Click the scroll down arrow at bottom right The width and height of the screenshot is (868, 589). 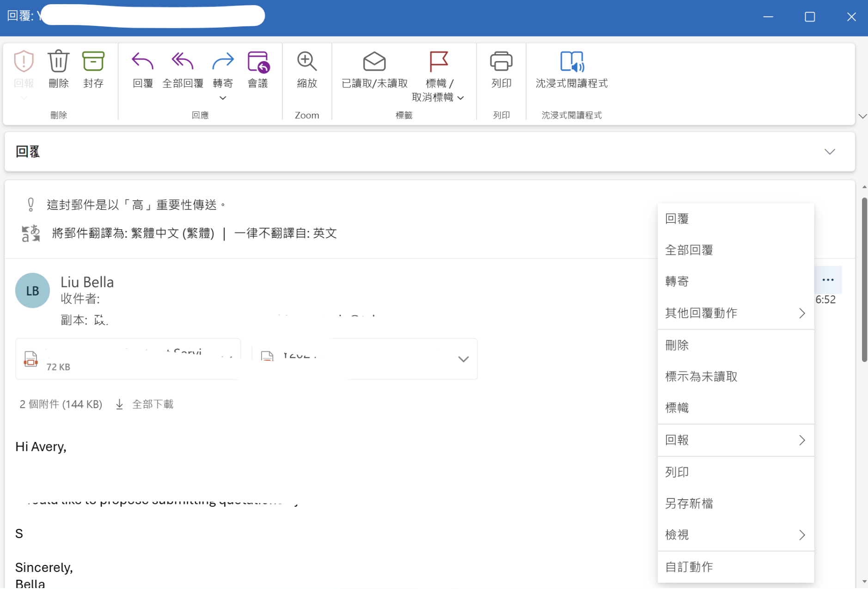864,582
